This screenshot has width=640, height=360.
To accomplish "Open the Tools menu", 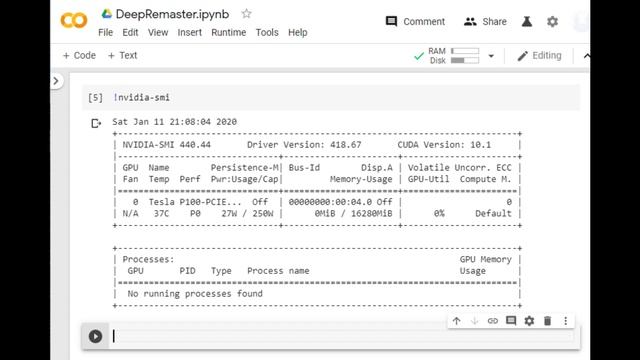I will tap(267, 33).
